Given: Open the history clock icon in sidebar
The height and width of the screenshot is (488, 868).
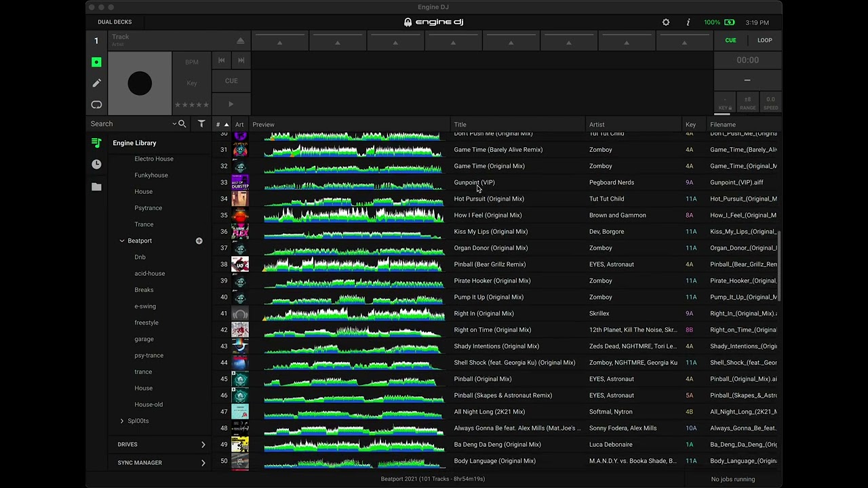Looking at the screenshot, I should [x=96, y=165].
